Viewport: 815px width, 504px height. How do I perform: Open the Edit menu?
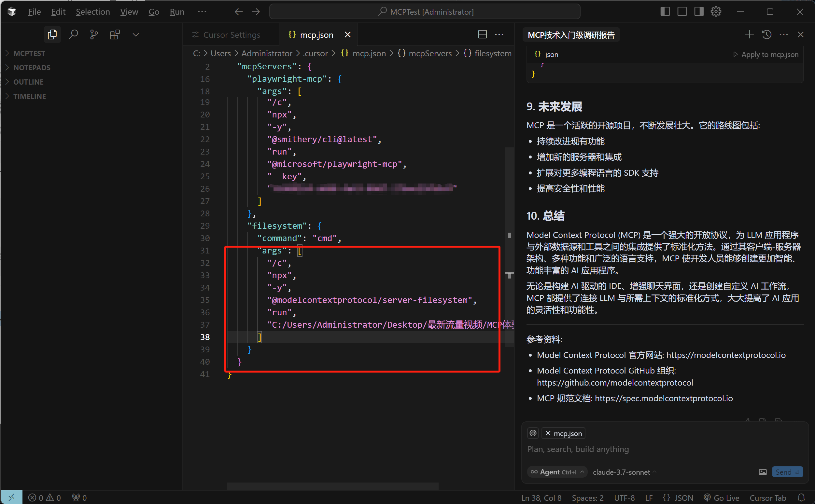coord(58,12)
